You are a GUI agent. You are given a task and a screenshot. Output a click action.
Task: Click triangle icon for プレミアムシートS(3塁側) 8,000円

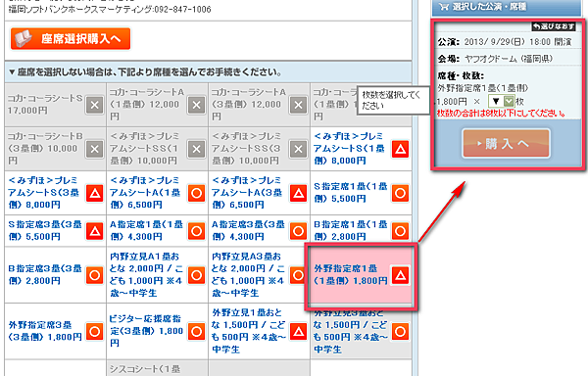[x=94, y=193]
